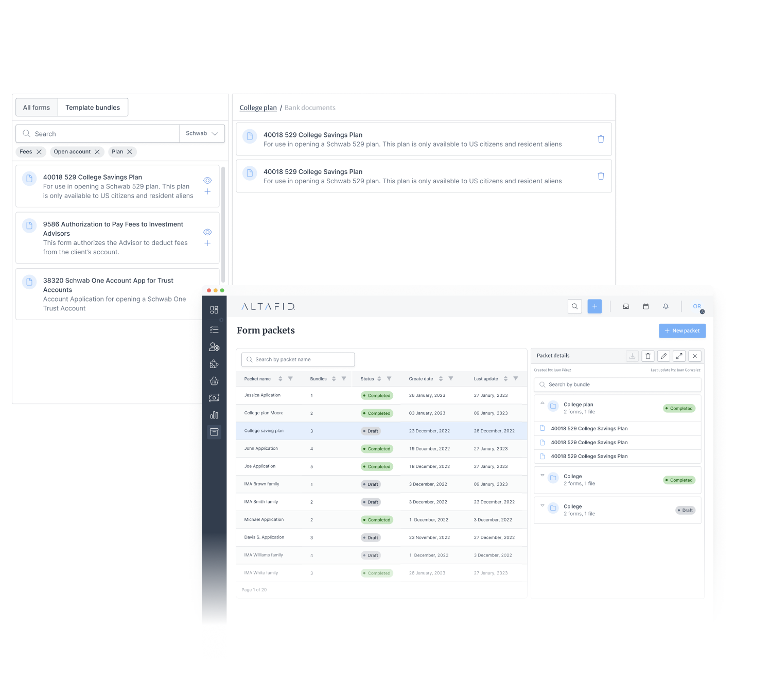Expand the Draft College bundle
The height and width of the screenshot is (700, 770).
[542, 505]
